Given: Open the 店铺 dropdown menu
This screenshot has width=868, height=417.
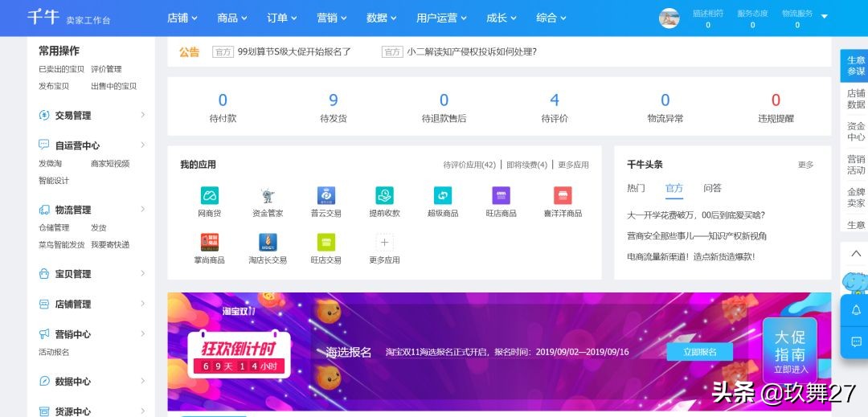Looking at the screenshot, I should tap(182, 18).
